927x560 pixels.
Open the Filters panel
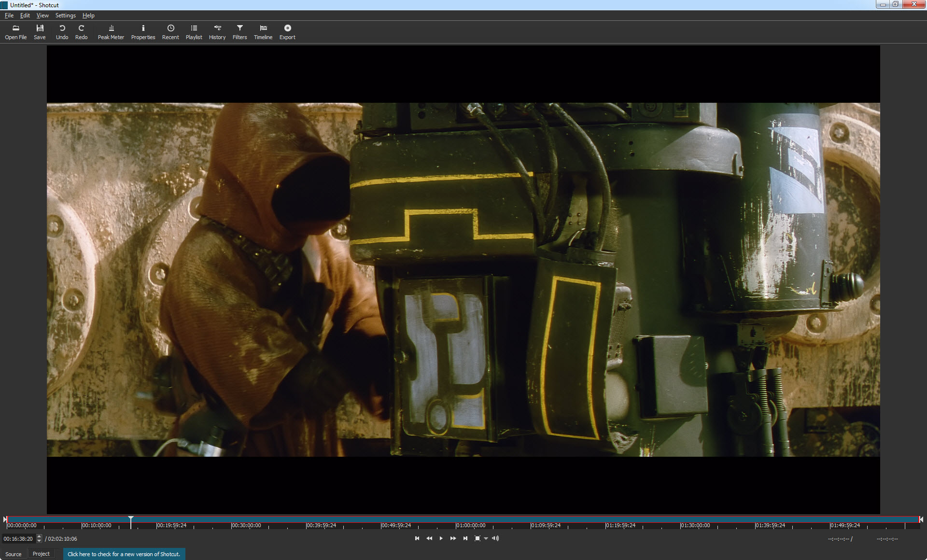click(x=239, y=32)
